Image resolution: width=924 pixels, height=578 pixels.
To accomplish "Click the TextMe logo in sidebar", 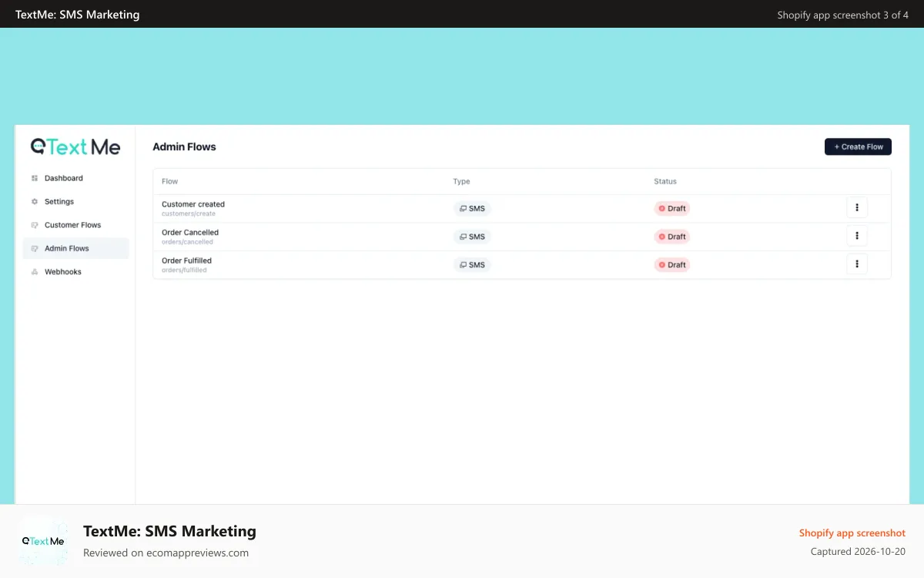I will point(75,146).
